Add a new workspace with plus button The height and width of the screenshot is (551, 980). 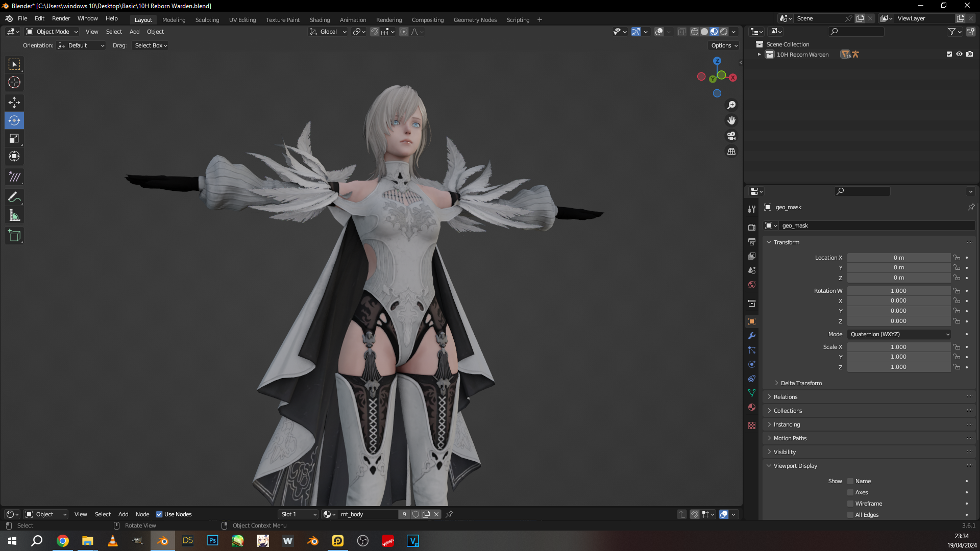(x=540, y=20)
